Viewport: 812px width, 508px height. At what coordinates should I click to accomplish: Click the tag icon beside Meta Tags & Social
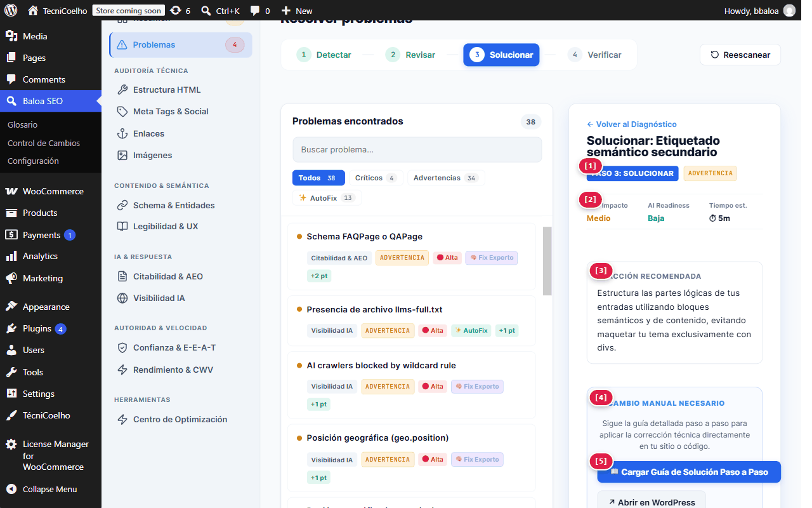coord(122,111)
